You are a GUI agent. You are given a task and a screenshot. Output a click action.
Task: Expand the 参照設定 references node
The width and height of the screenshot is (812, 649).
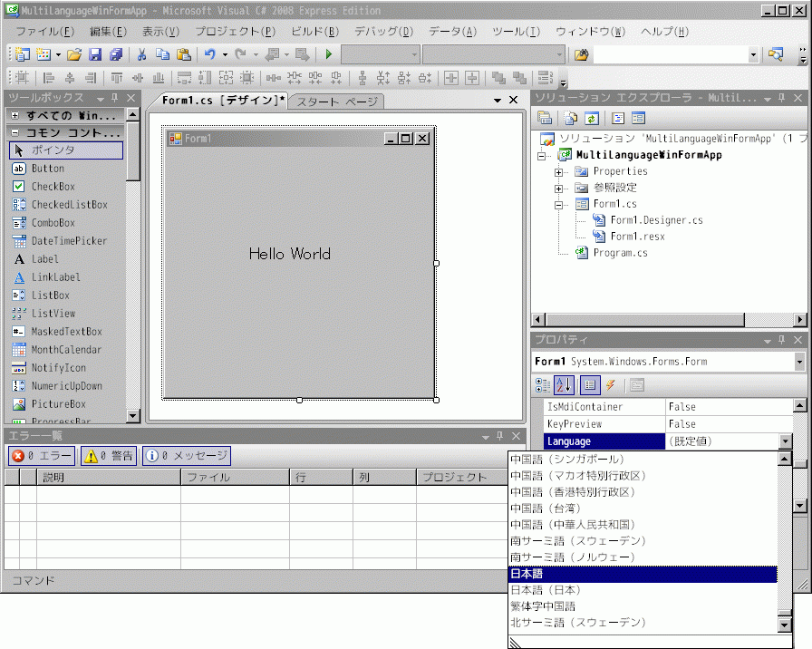point(558,189)
